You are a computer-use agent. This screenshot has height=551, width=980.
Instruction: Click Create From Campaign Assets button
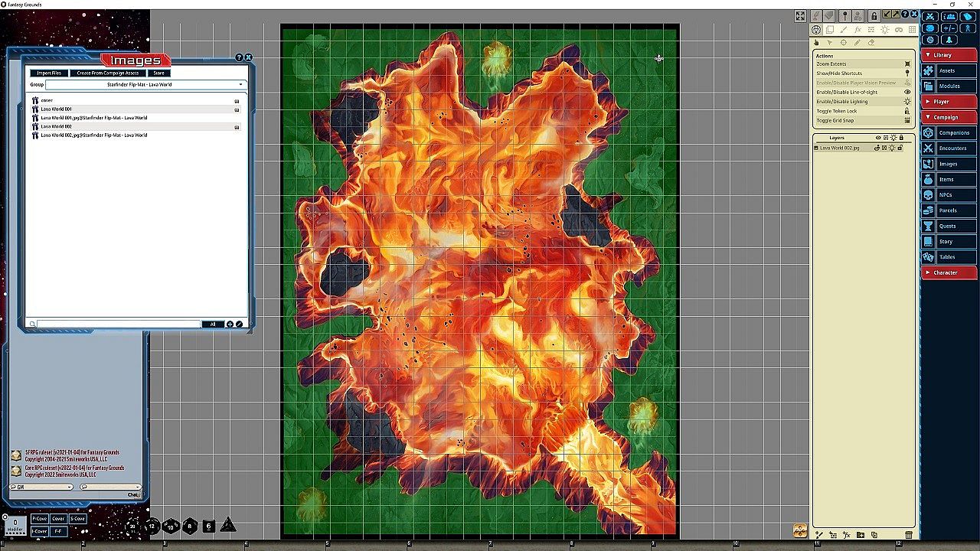[x=108, y=73]
